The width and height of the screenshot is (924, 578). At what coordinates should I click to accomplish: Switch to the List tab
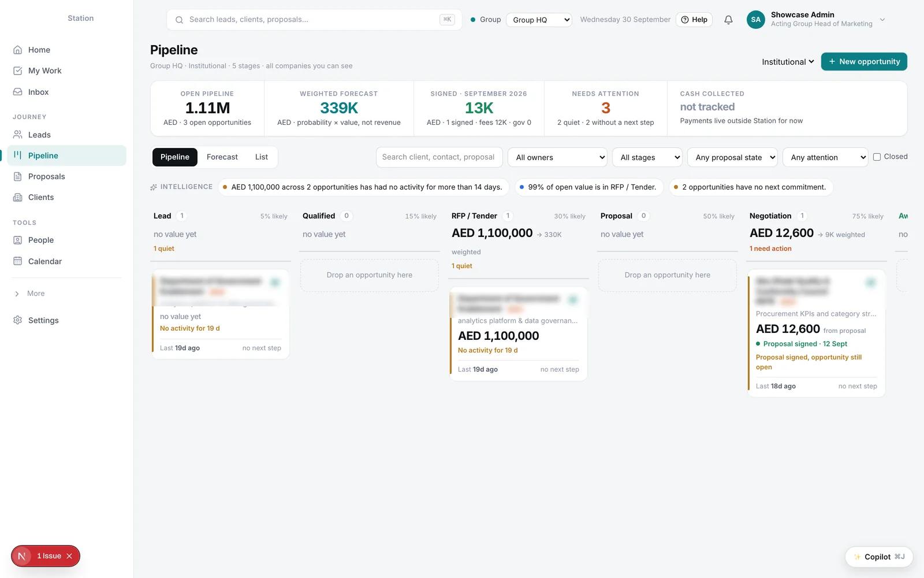pos(262,157)
